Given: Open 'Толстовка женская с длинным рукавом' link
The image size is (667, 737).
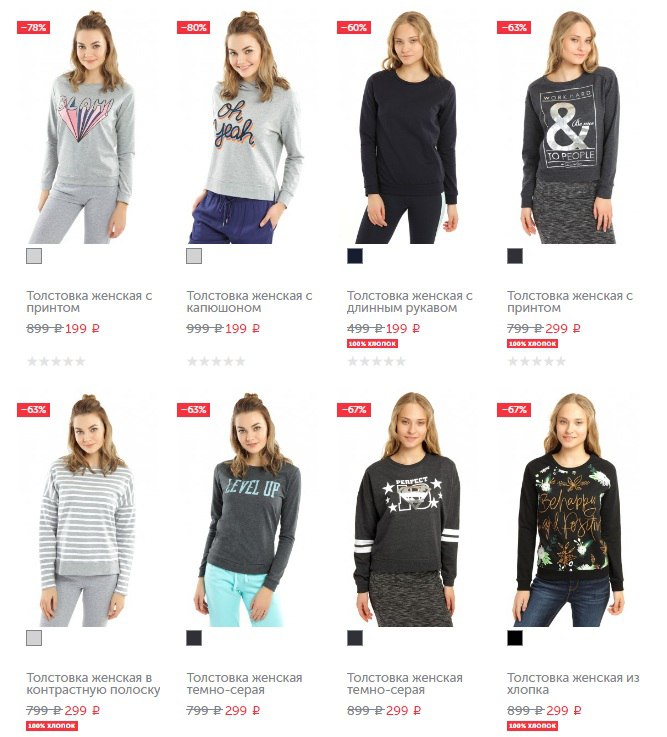Looking at the screenshot, I should click(x=409, y=302).
